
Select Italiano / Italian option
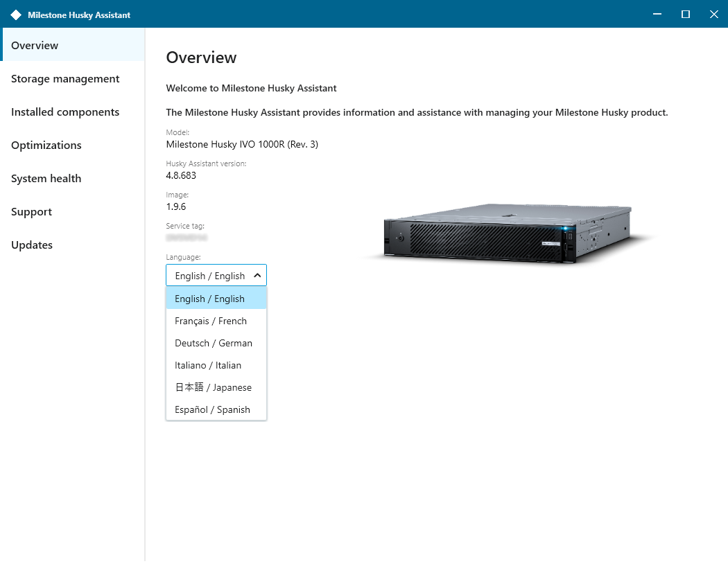click(216, 365)
